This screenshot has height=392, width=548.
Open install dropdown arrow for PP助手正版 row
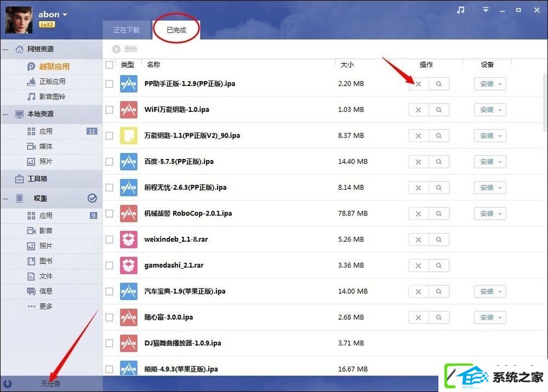click(x=500, y=84)
